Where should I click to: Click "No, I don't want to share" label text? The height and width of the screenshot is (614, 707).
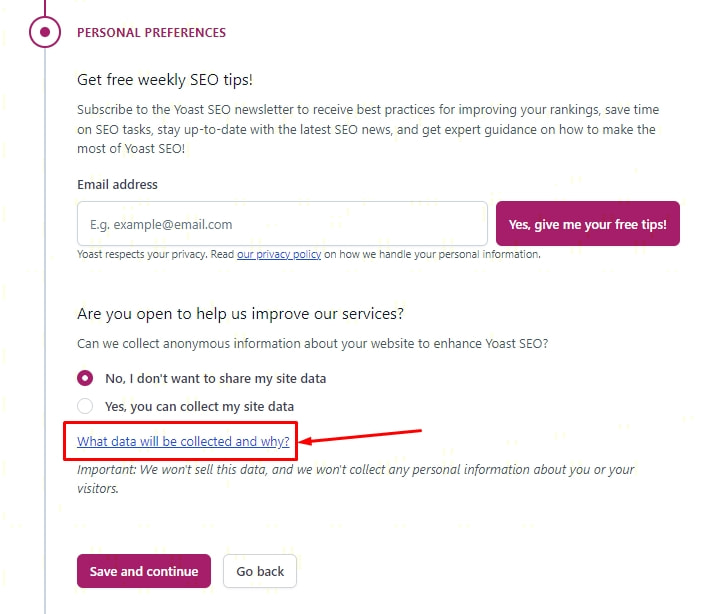point(215,379)
